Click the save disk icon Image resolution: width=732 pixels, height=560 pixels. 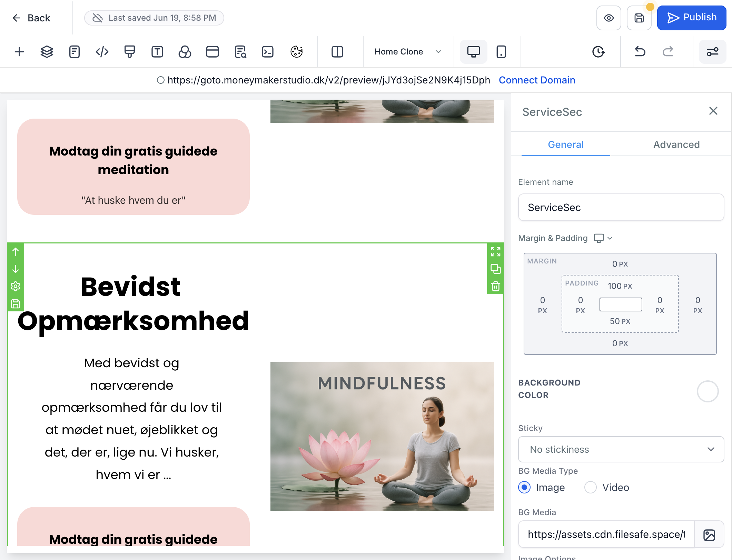pyautogui.click(x=639, y=18)
